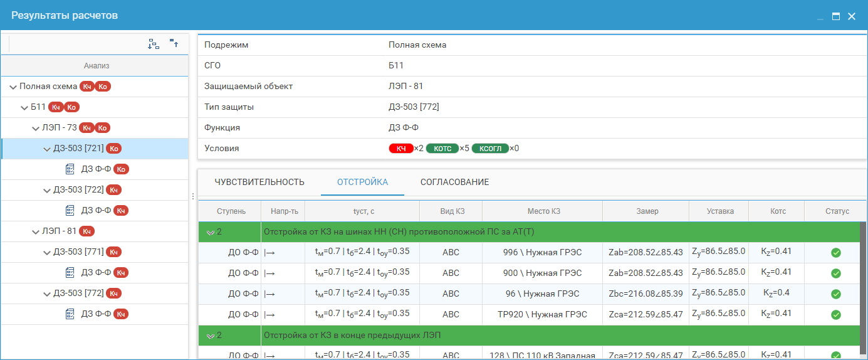The width and height of the screenshot is (868, 360).
Task: Collapse the Б11 tree node
Action: coord(24,107)
